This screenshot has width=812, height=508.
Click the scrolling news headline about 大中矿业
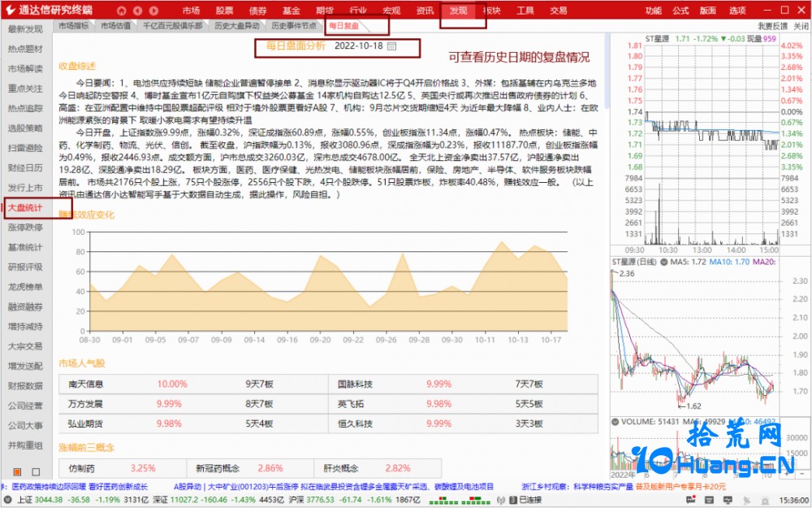pos(334,487)
